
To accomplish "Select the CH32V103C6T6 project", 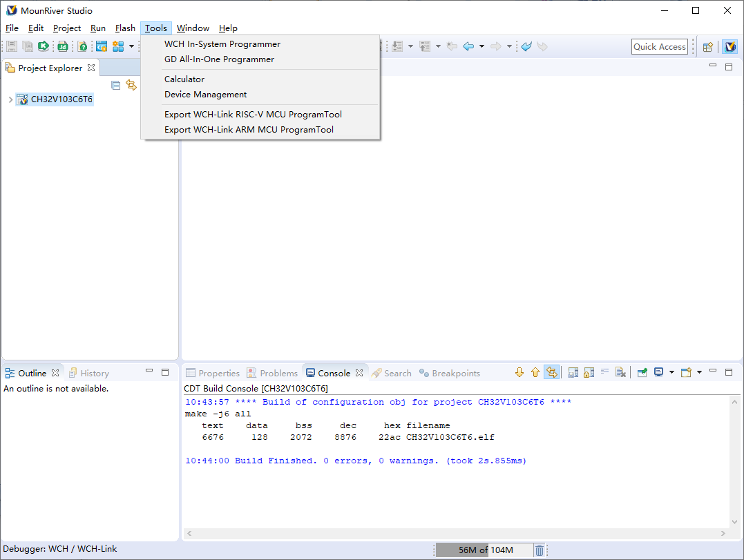I will click(55, 99).
